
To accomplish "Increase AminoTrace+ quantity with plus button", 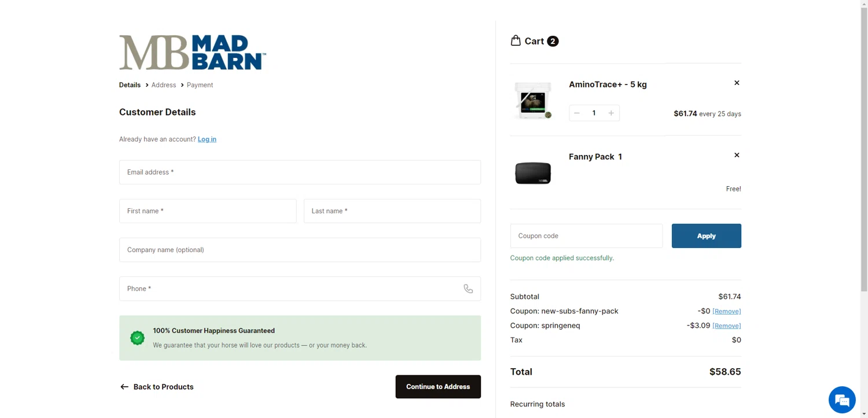I will pyautogui.click(x=611, y=113).
